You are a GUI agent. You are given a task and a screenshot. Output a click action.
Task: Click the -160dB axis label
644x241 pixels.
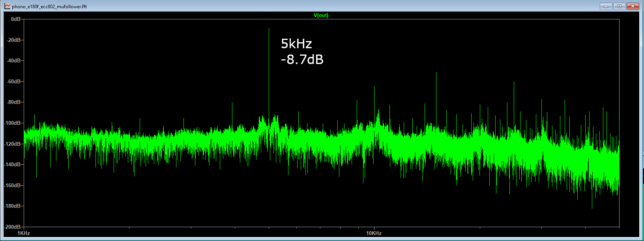pos(13,185)
